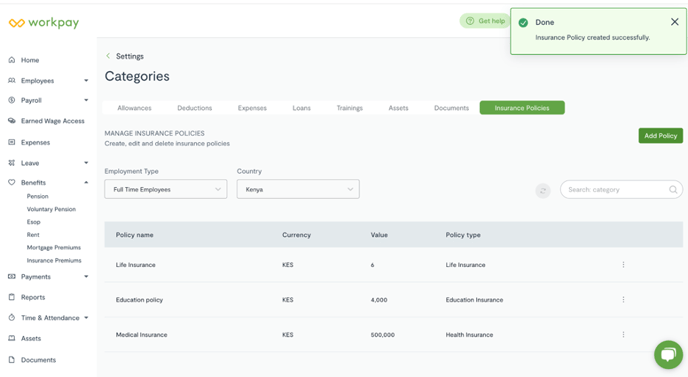Open the three-dot menu for Education policy
Screen dimensions: 688x377
[623, 300]
